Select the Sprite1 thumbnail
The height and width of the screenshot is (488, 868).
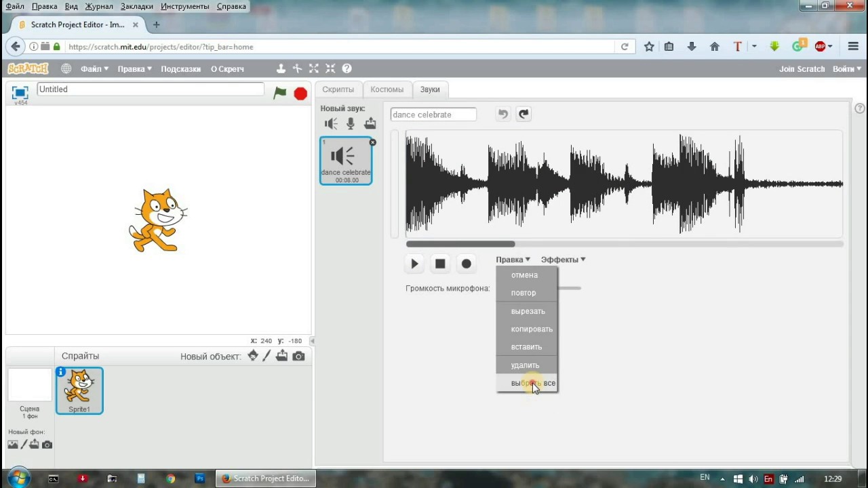(79, 390)
